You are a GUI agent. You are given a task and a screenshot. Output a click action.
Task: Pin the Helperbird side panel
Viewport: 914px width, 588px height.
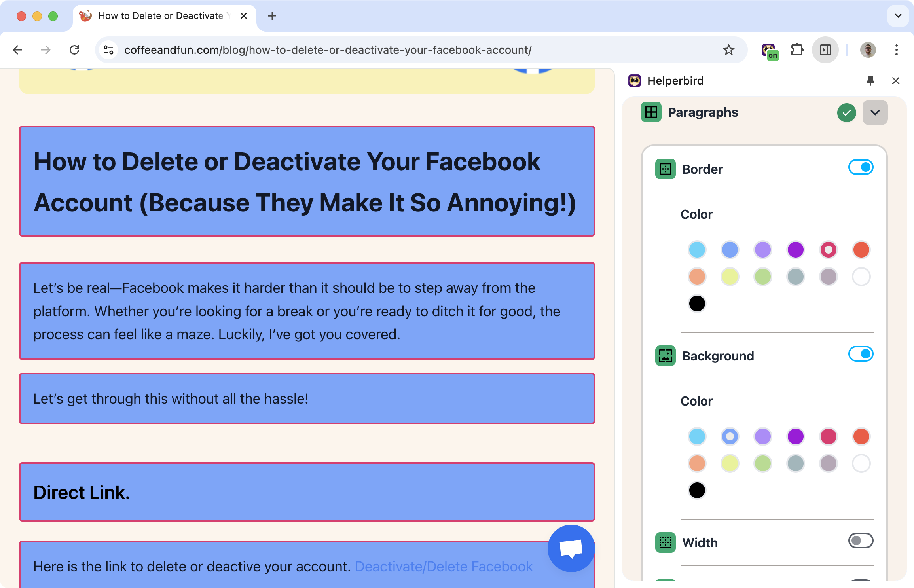pos(870,81)
